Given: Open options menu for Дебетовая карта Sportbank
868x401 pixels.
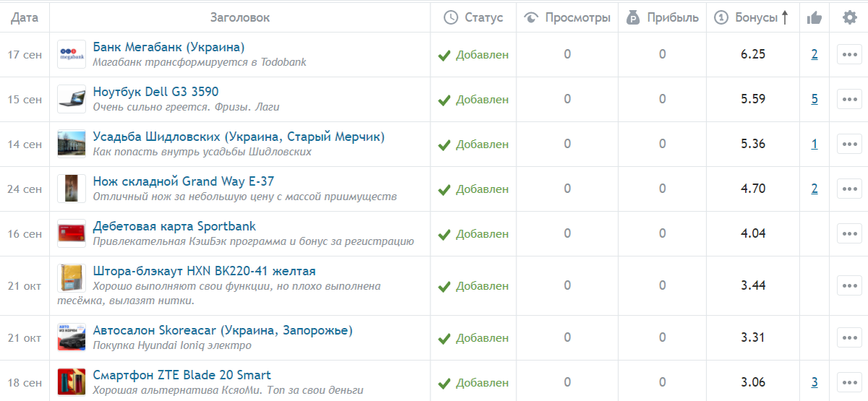Looking at the screenshot, I should [x=849, y=234].
